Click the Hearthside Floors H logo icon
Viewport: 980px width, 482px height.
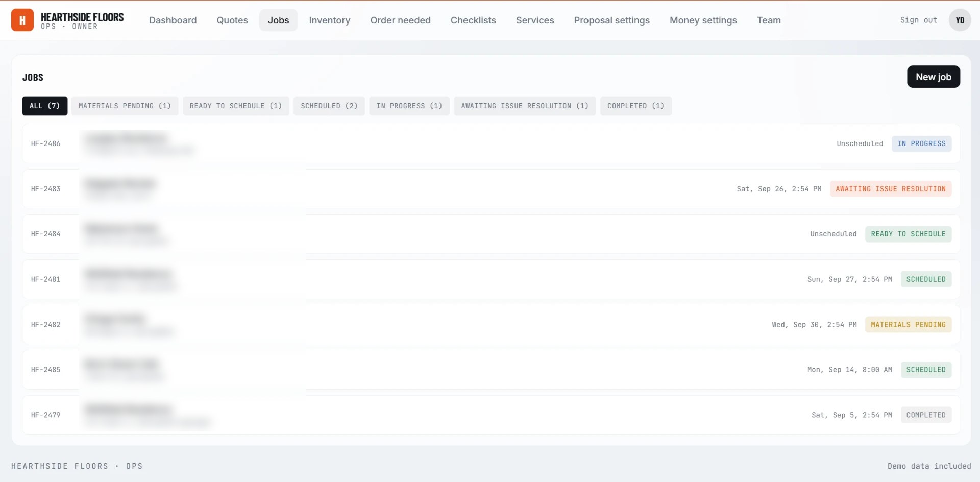pyautogui.click(x=22, y=20)
